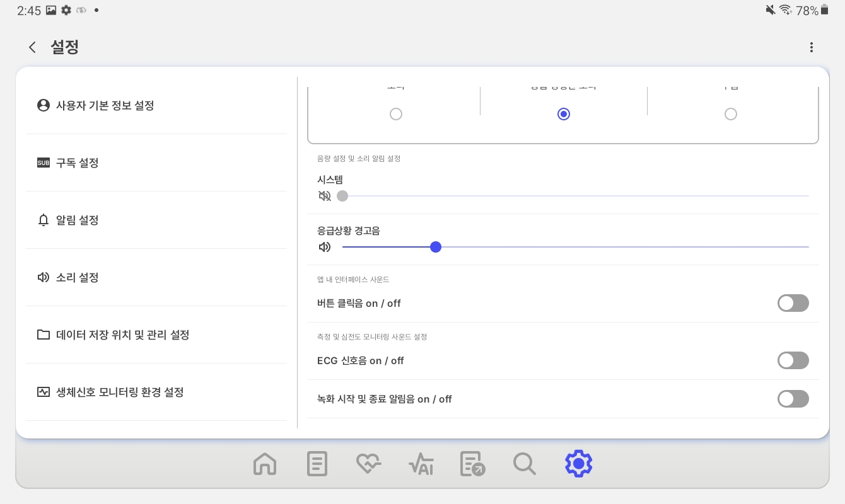Tap the image notification icon in status bar
Screen dimensions: 845x504
pyautogui.click(x=52, y=10)
